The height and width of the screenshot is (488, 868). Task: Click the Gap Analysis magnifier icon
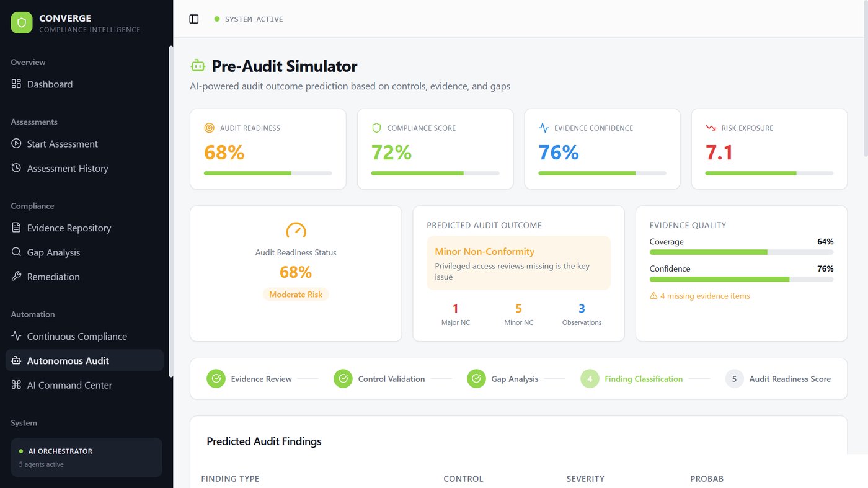point(16,252)
